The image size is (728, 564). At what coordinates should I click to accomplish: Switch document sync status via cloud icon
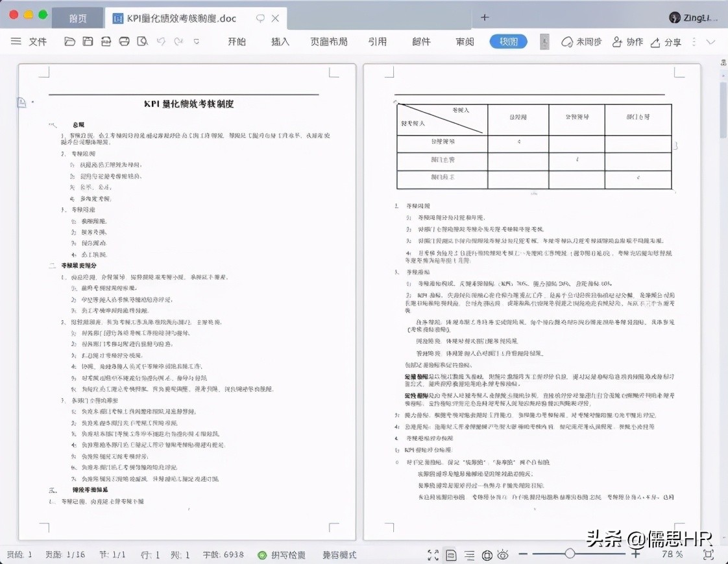point(583,41)
